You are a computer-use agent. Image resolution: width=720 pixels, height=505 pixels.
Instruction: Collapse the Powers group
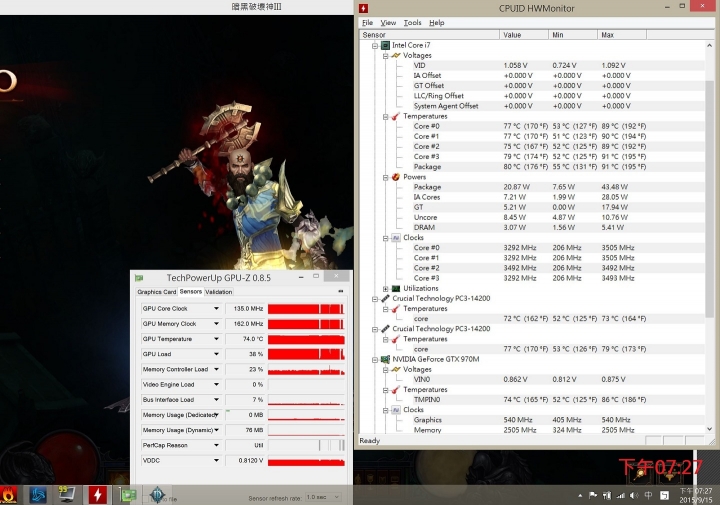pos(385,177)
